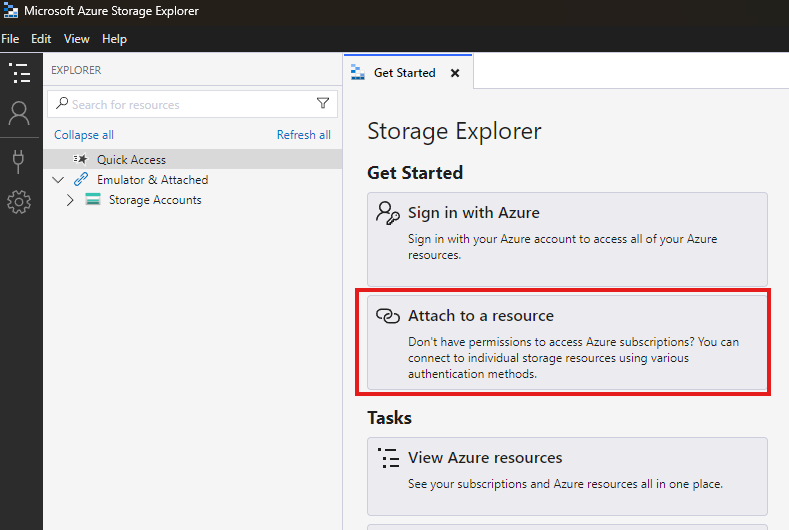Select Attach to a resource
This screenshot has height=530, width=789.
pyautogui.click(x=567, y=342)
